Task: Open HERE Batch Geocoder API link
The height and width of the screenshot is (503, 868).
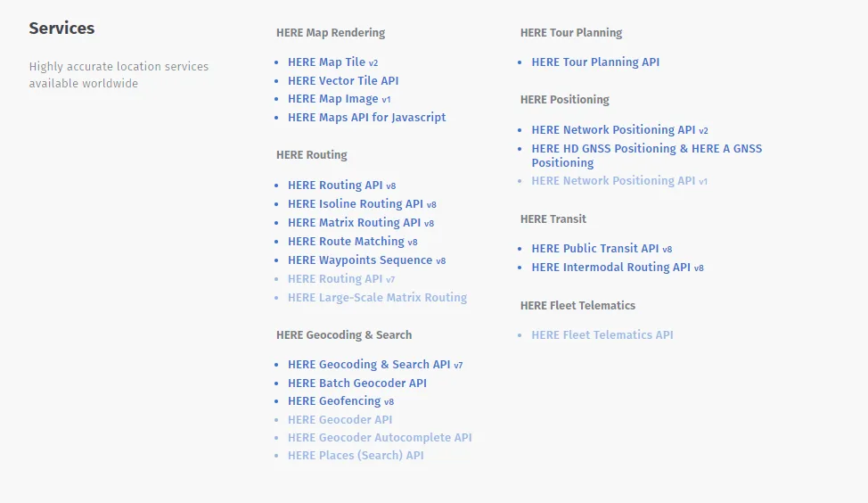Action: [x=357, y=383]
